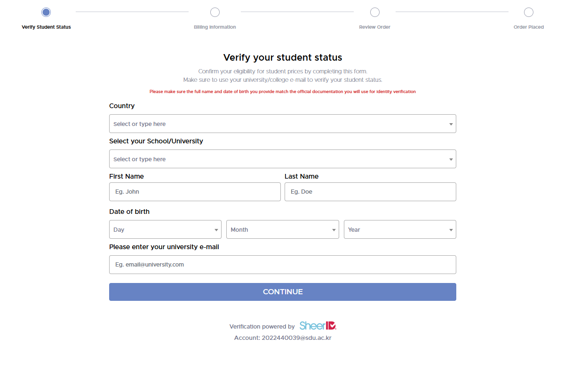Click the Last Name input field

coord(370,192)
